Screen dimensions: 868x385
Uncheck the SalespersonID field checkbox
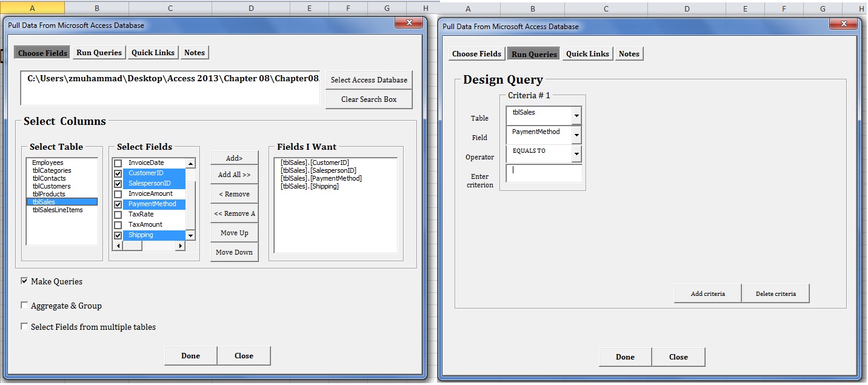(118, 184)
